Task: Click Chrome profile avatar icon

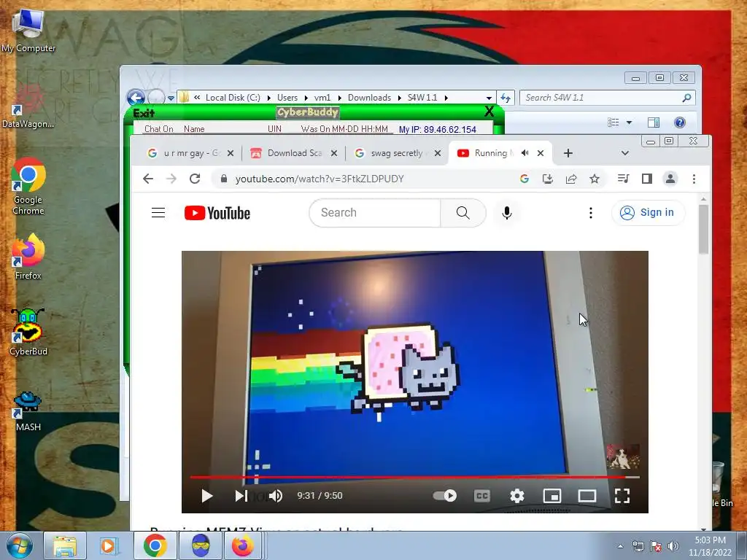Action: 670,179
